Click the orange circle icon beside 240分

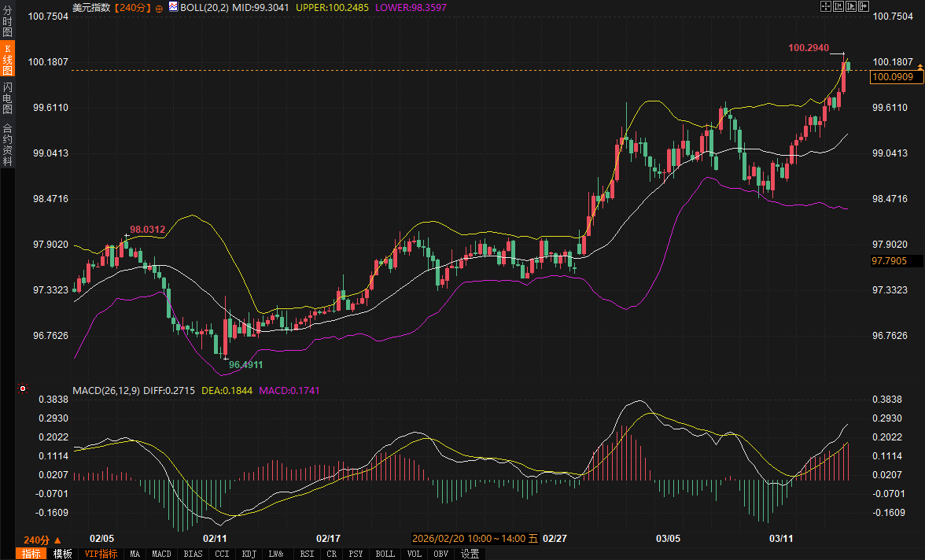tap(159, 8)
